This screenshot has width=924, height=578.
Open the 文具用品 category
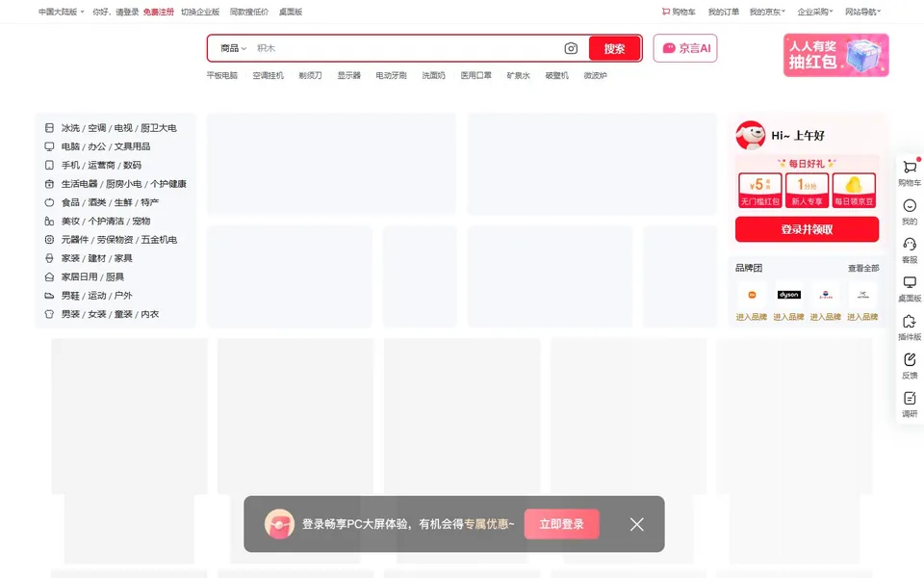[132, 146]
